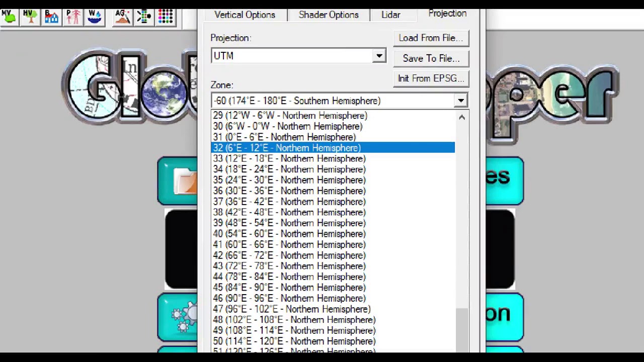Click the Save To File button
This screenshot has width=644, height=362.
tap(431, 58)
